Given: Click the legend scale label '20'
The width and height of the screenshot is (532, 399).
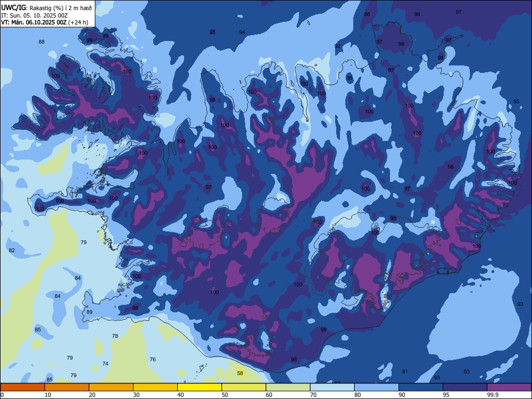Looking at the screenshot, I should click(x=92, y=395).
